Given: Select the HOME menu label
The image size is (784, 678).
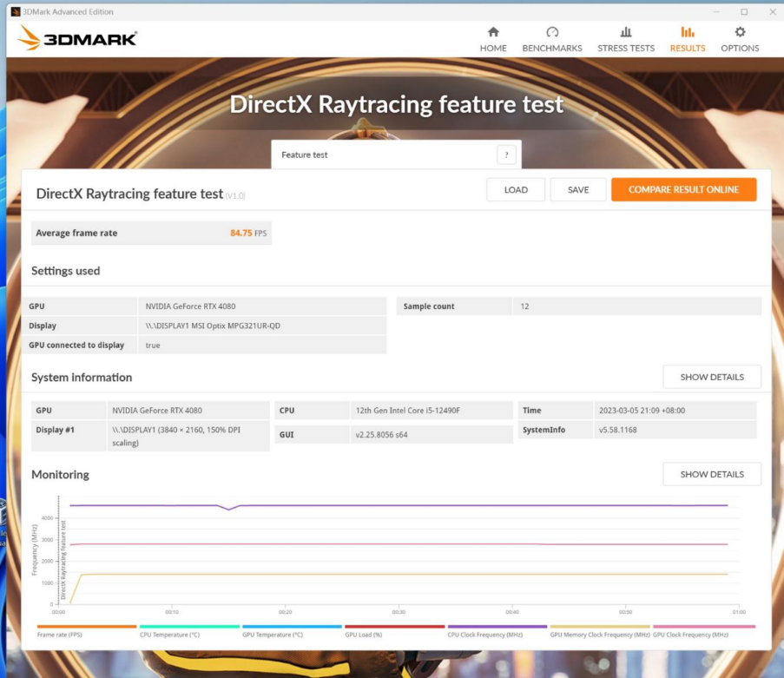Looking at the screenshot, I should pyautogui.click(x=493, y=48).
